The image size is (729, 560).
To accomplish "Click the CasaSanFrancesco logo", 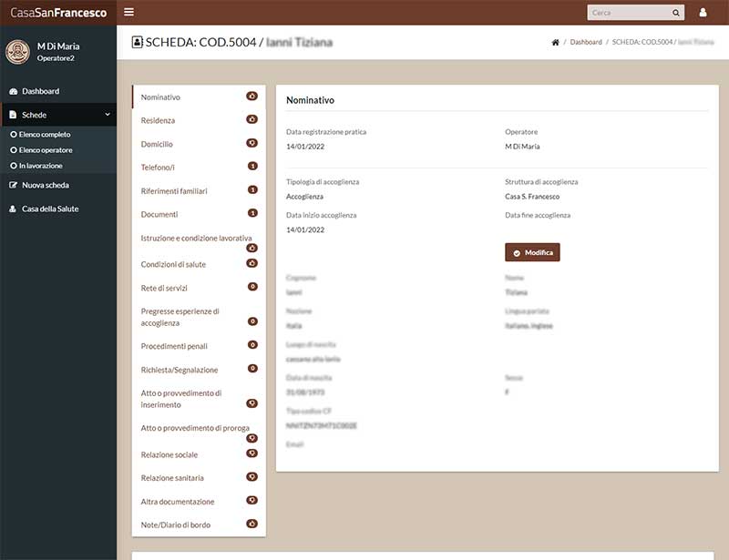I will click(58, 13).
